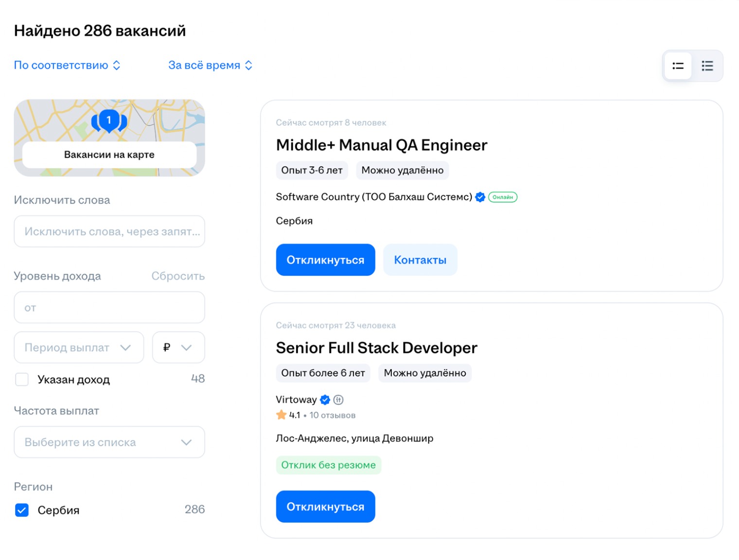Image resolution: width=739 pixels, height=560 pixels.
Task: Click the green Онлайн status badge
Action: [x=503, y=197]
